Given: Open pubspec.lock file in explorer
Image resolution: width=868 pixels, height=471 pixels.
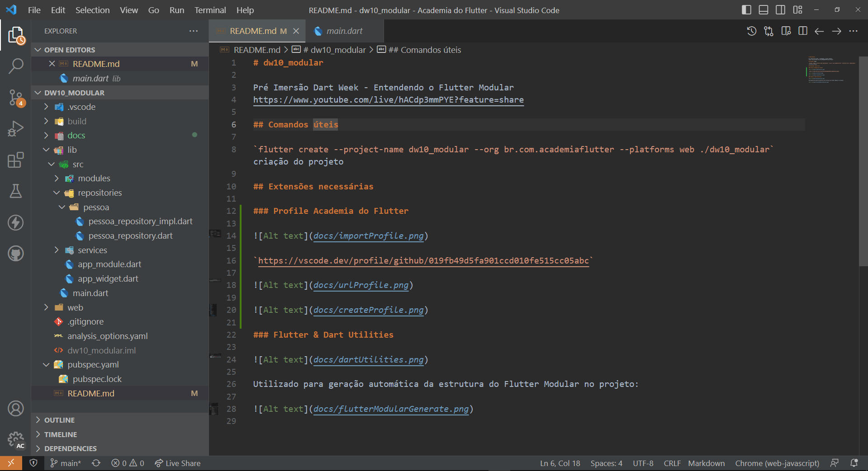Looking at the screenshot, I should tap(97, 379).
